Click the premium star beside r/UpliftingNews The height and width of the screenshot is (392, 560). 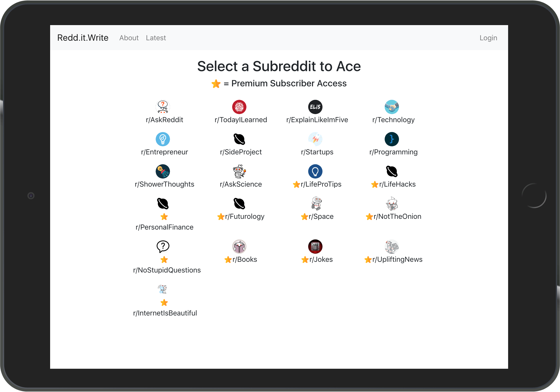pos(368,260)
